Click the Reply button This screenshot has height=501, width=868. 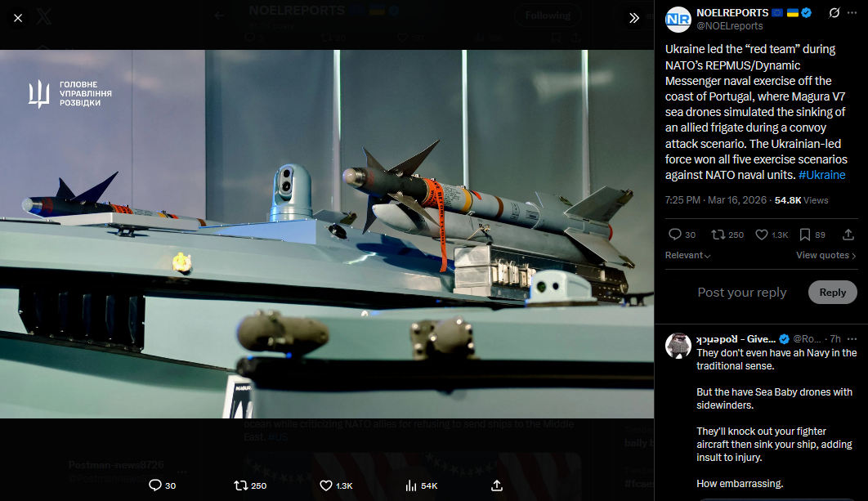tap(833, 293)
